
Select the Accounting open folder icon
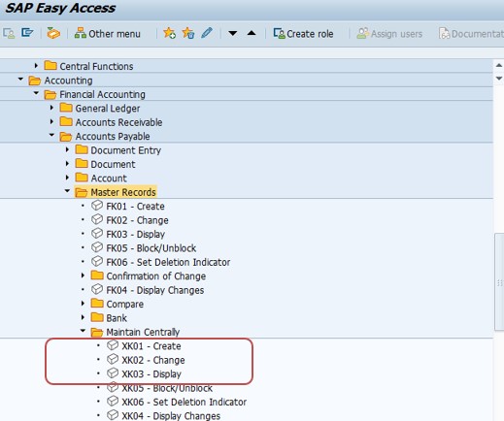click(x=35, y=81)
